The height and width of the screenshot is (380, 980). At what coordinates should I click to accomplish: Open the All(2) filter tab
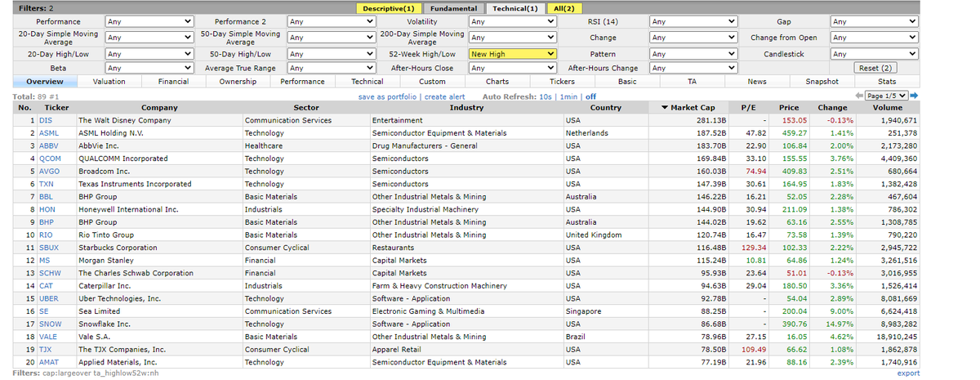(564, 8)
